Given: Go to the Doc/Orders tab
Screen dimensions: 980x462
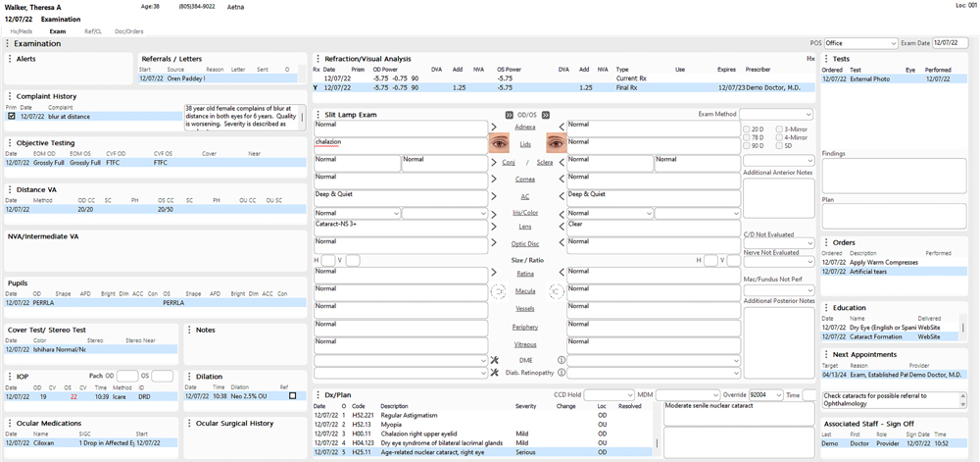Looking at the screenshot, I should (x=128, y=31).
